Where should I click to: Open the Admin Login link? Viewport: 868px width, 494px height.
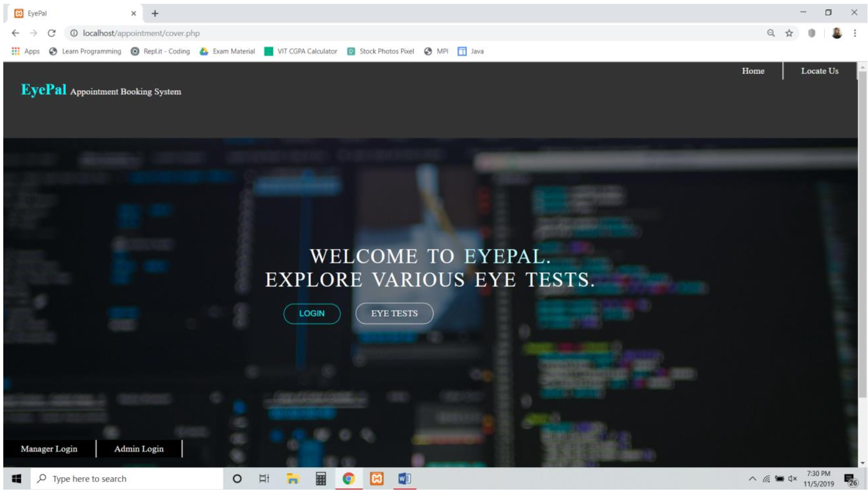[x=139, y=449]
